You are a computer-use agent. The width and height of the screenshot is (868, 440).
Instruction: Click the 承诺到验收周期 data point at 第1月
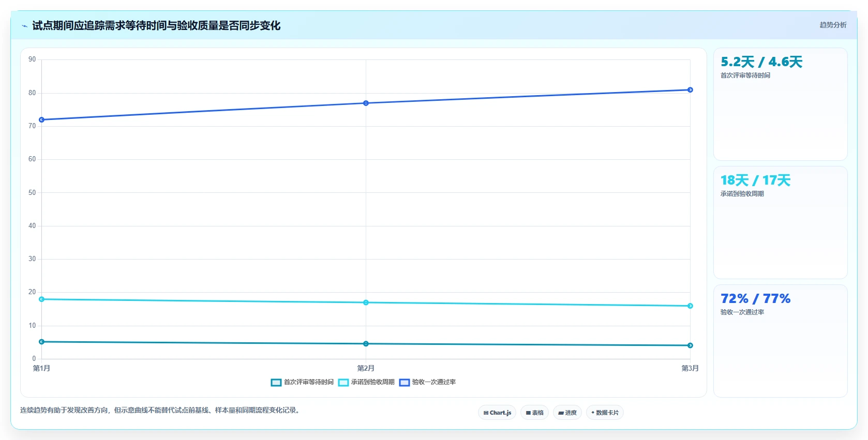click(x=42, y=299)
